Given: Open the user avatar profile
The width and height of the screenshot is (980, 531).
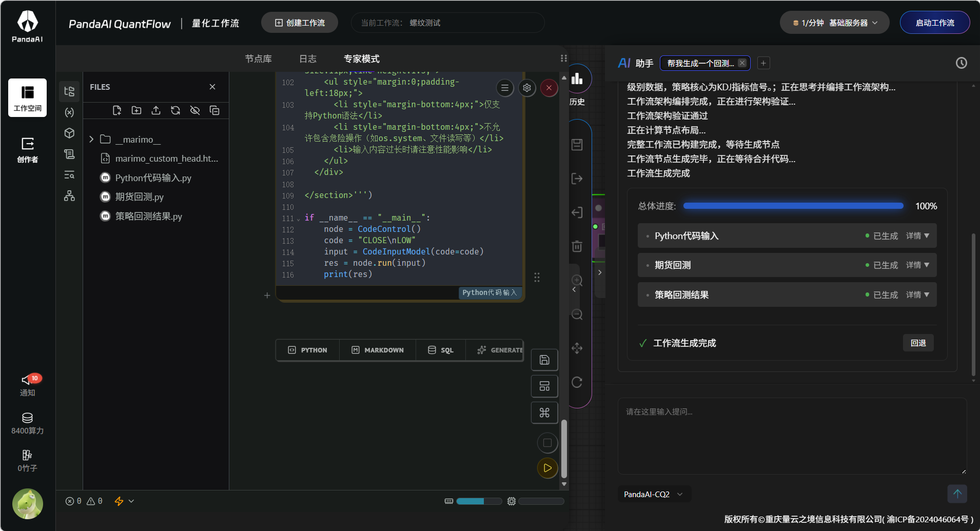Looking at the screenshot, I should 27,504.
